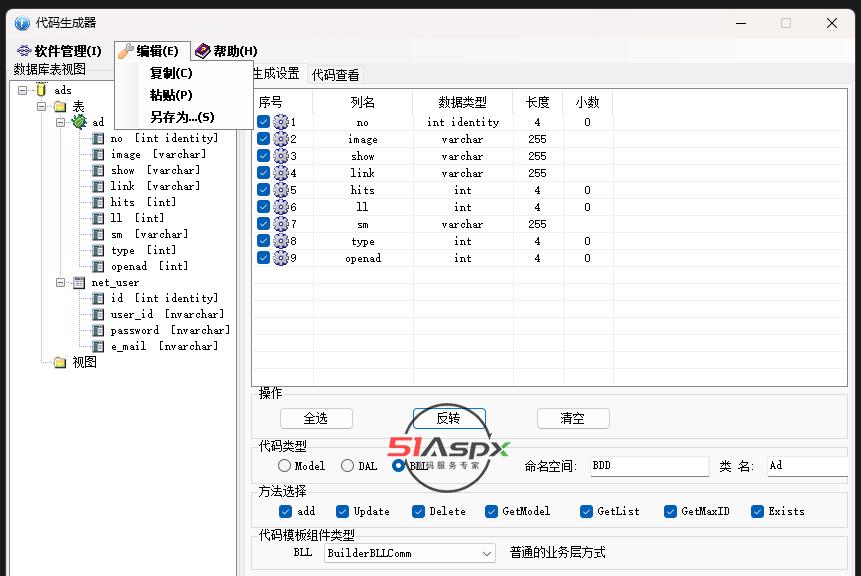Select the Model radio button
This screenshot has height=576, width=861.
click(284, 466)
